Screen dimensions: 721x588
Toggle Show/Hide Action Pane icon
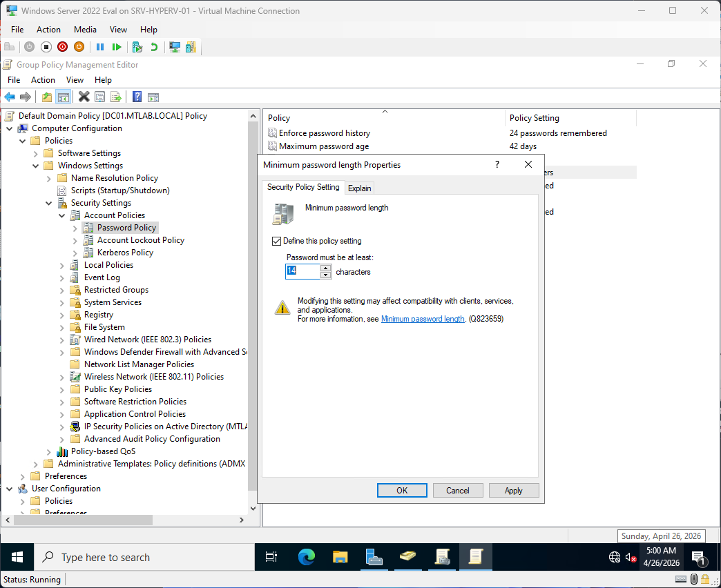153,97
